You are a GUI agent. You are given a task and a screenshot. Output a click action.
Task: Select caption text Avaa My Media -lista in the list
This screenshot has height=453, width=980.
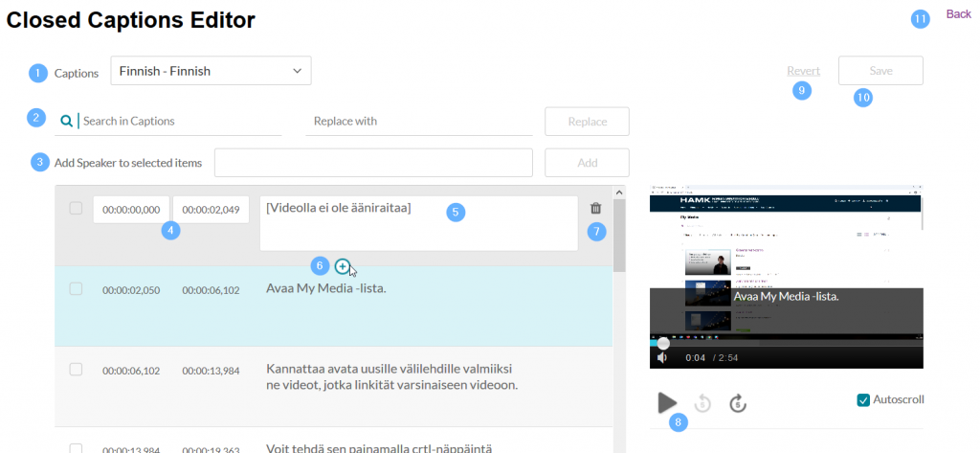pos(326,289)
